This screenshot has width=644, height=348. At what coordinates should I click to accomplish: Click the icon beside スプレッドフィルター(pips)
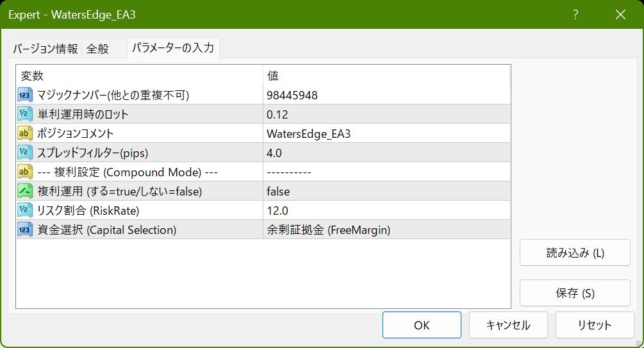pos(25,153)
